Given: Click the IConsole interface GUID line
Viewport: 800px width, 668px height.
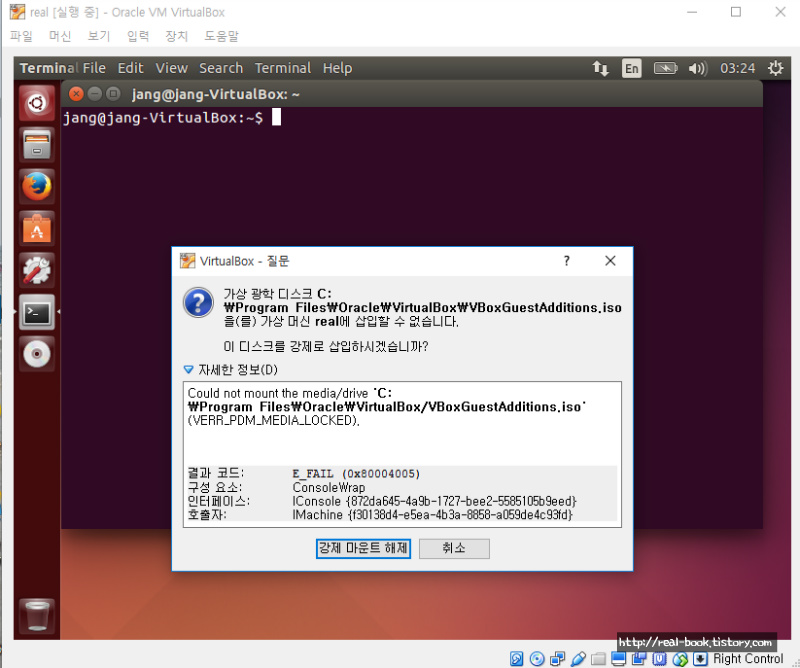Looking at the screenshot, I should (434, 502).
